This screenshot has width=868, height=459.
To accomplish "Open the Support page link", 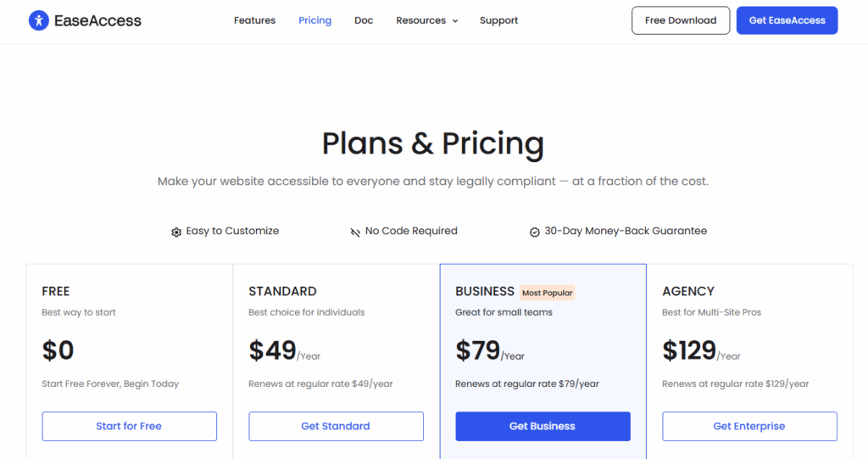I will [498, 20].
